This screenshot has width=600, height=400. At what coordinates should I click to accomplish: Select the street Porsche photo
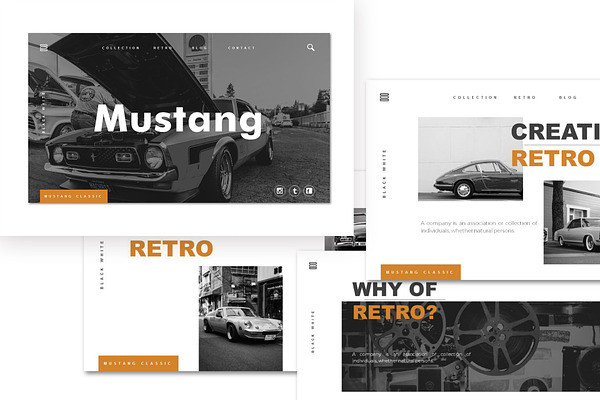point(241,318)
